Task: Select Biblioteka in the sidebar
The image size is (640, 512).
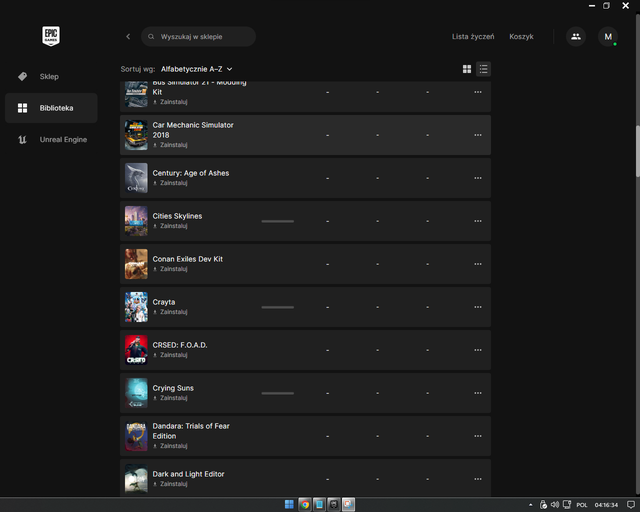Action: pyautogui.click(x=51, y=108)
